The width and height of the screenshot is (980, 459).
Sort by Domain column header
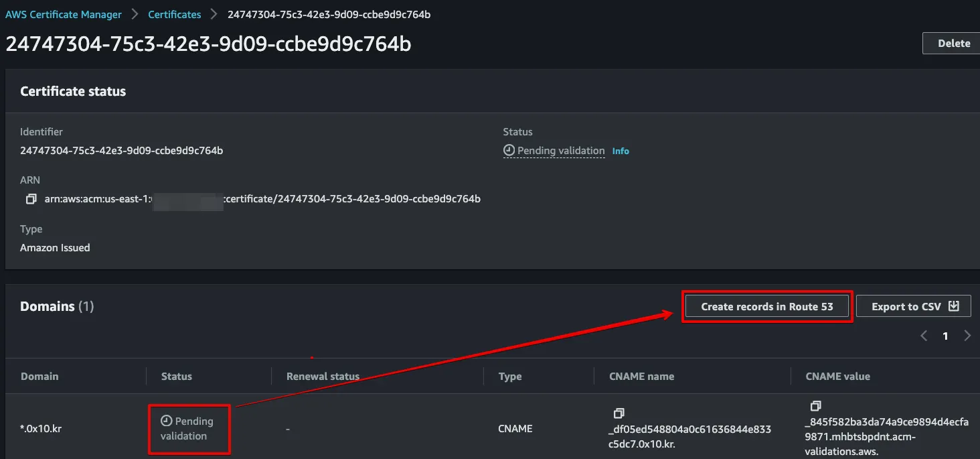coord(39,377)
